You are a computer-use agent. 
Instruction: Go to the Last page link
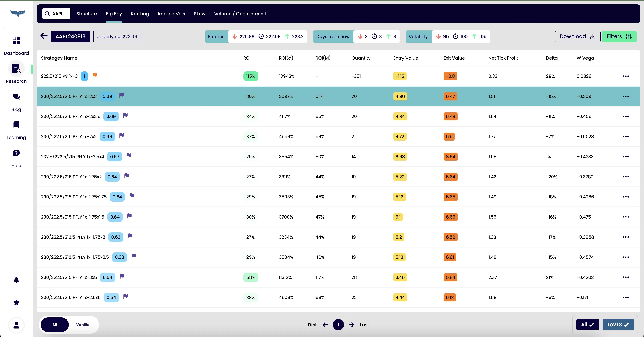pos(364,325)
